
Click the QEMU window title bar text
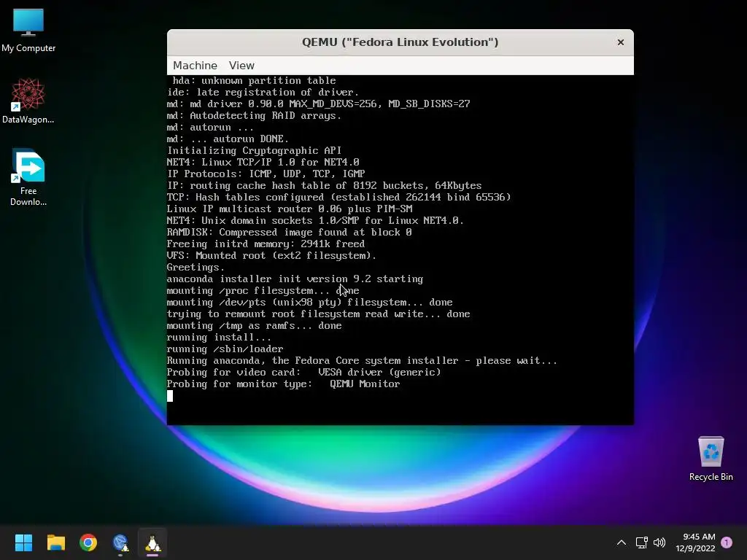click(400, 42)
